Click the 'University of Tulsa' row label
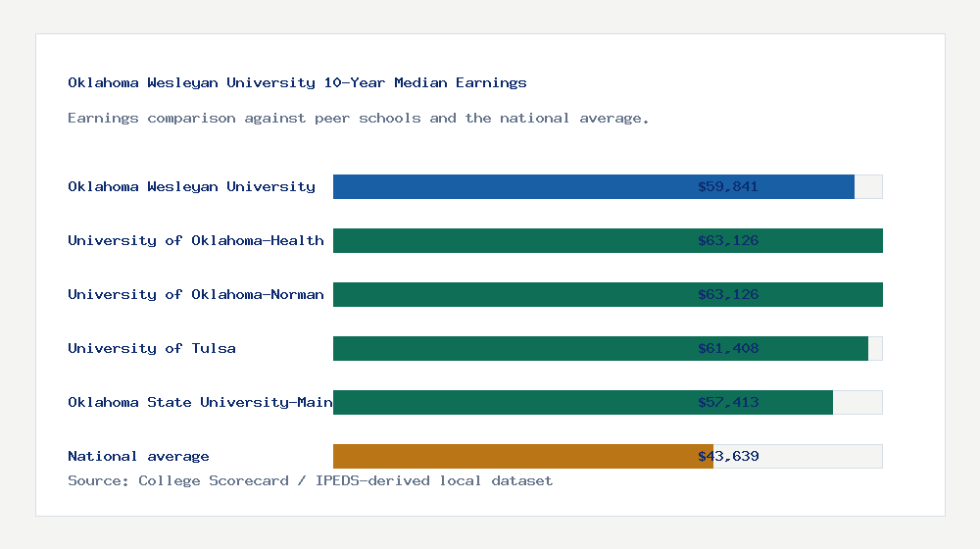This screenshot has height=549, width=980. pyautogui.click(x=152, y=348)
